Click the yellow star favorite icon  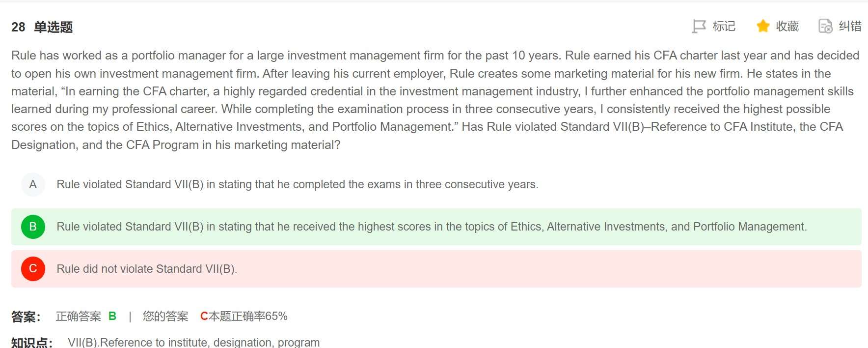click(762, 26)
